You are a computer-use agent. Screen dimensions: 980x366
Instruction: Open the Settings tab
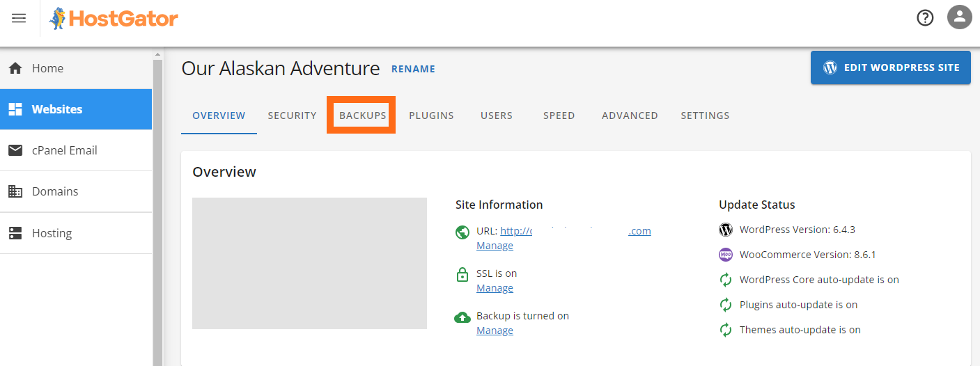point(705,116)
